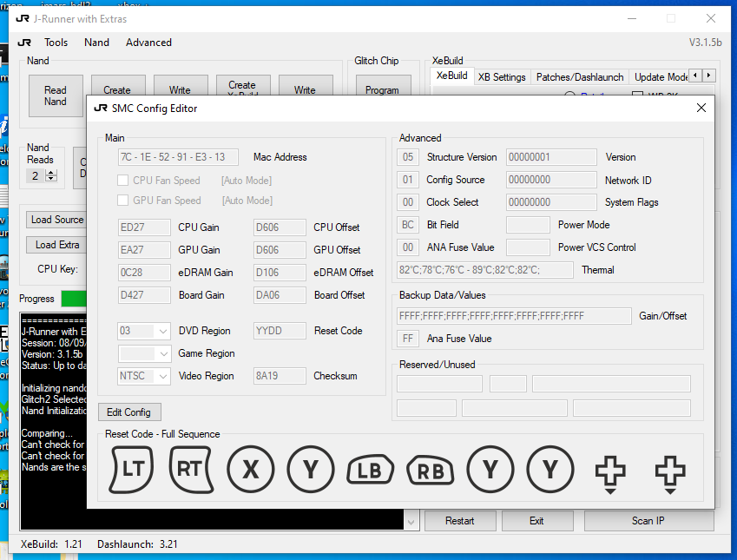Open the Game Region dropdown
737x560 pixels.
pyautogui.click(x=162, y=353)
